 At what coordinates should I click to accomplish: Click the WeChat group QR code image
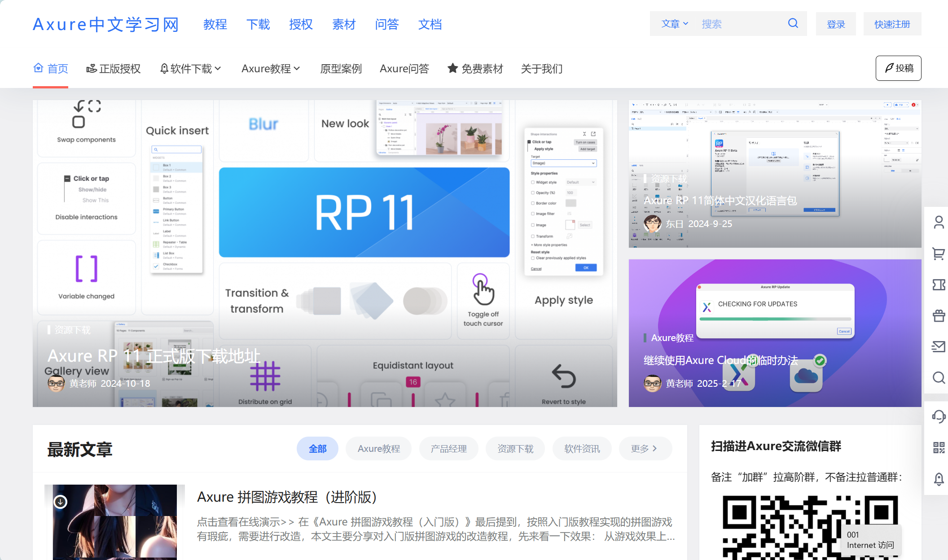coord(810,527)
